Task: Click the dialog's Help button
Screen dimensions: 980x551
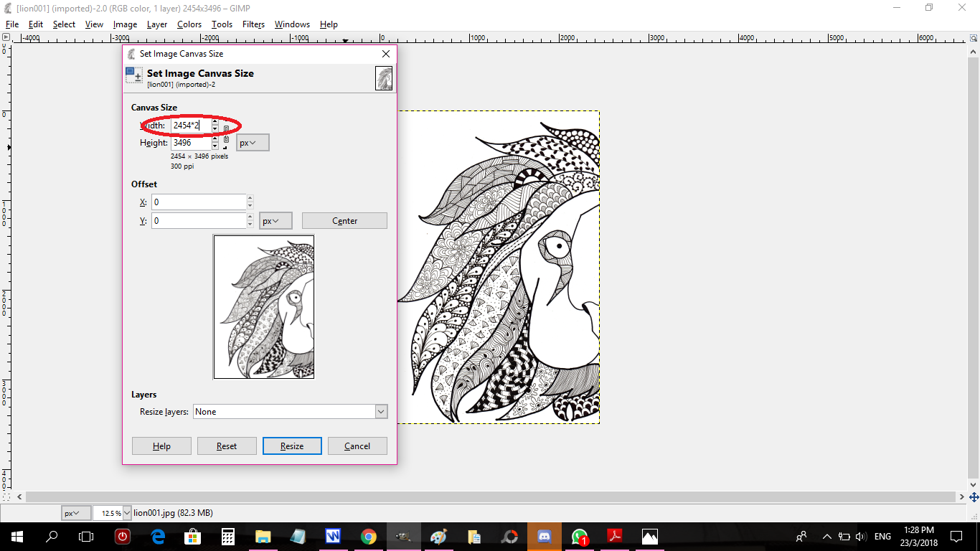Action: tap(161, 446)
